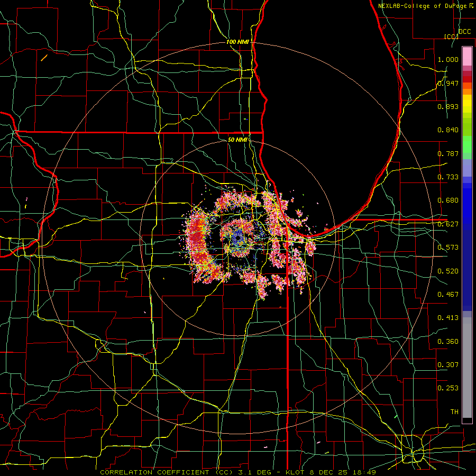476x476 pixels.
Task: Click the 0.627 scale value
Action: point(448,224)
